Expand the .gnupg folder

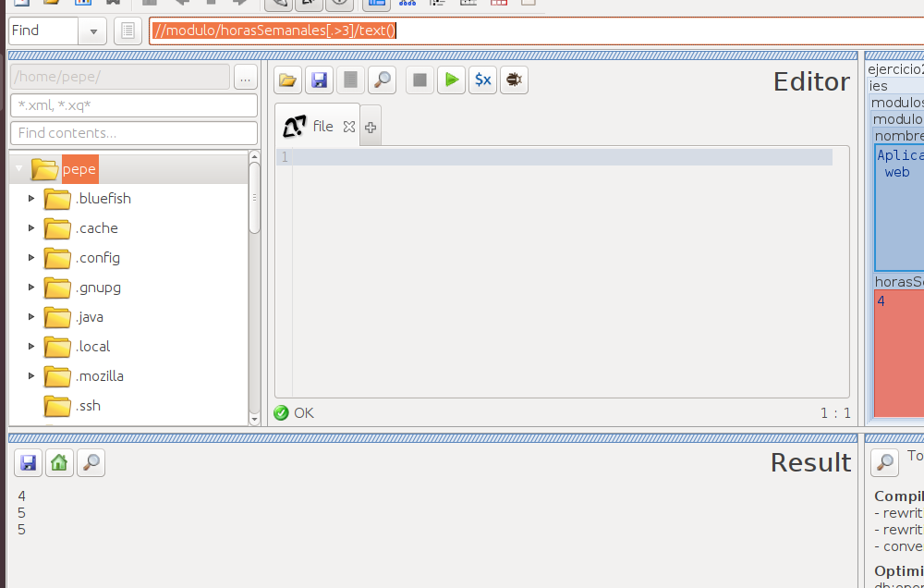coord(31,288)
